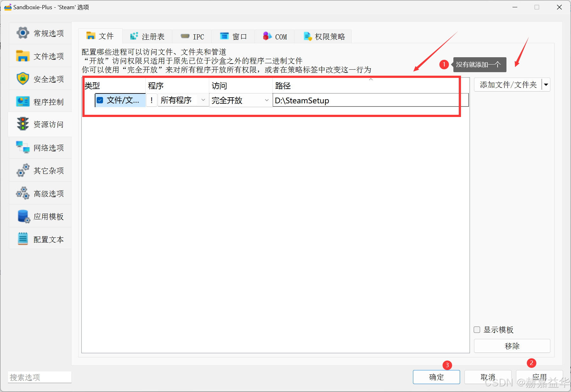Click the 搜索选项 search field
The image size is (571, 392).
tap(39, 377)
